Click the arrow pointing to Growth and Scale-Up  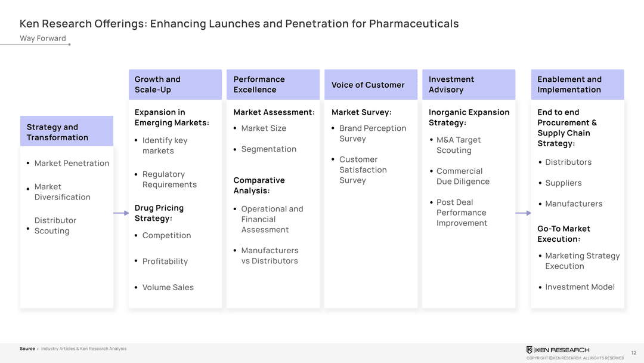120,213
